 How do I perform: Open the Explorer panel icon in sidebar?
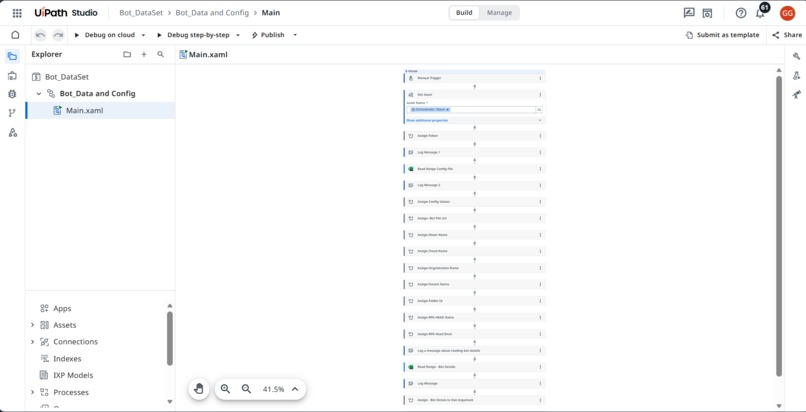coord(13,56)
